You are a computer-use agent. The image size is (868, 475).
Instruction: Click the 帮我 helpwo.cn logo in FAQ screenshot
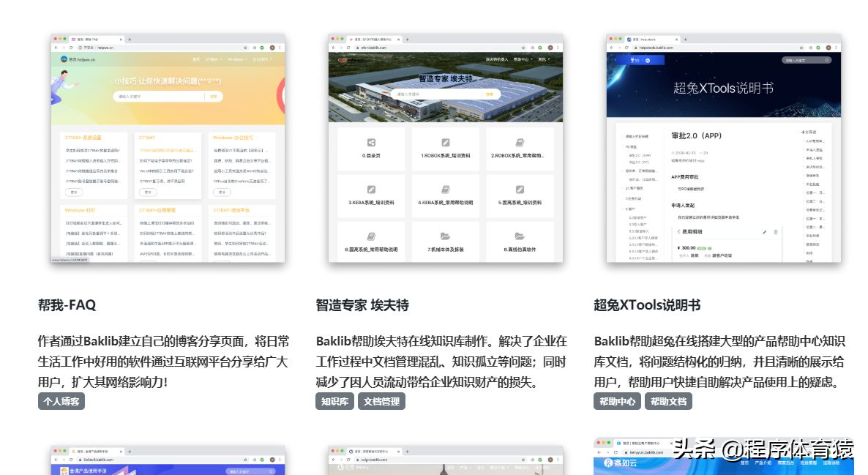tap(78, 59)
